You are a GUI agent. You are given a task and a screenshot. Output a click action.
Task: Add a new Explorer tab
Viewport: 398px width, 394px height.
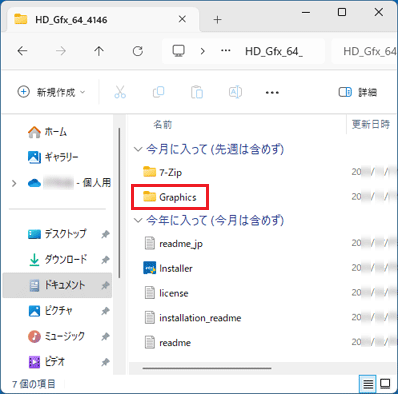[217, 20]
